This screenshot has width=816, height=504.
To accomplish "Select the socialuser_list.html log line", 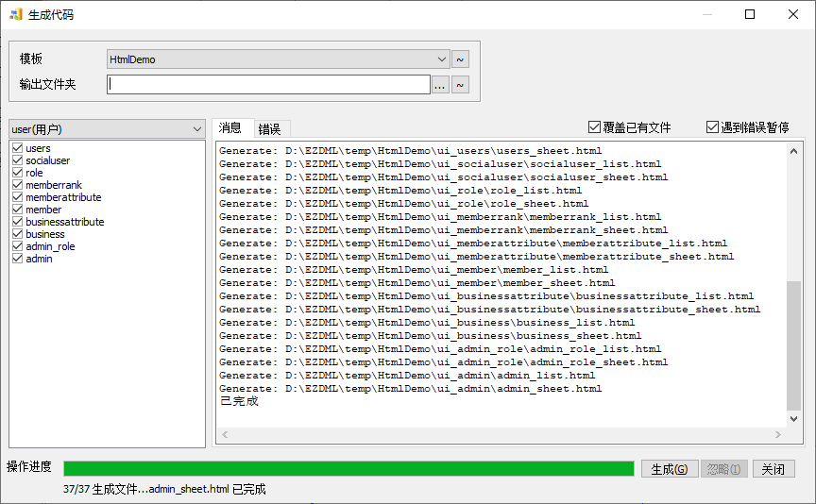I will pyautogui.click(x=440, y=164).
